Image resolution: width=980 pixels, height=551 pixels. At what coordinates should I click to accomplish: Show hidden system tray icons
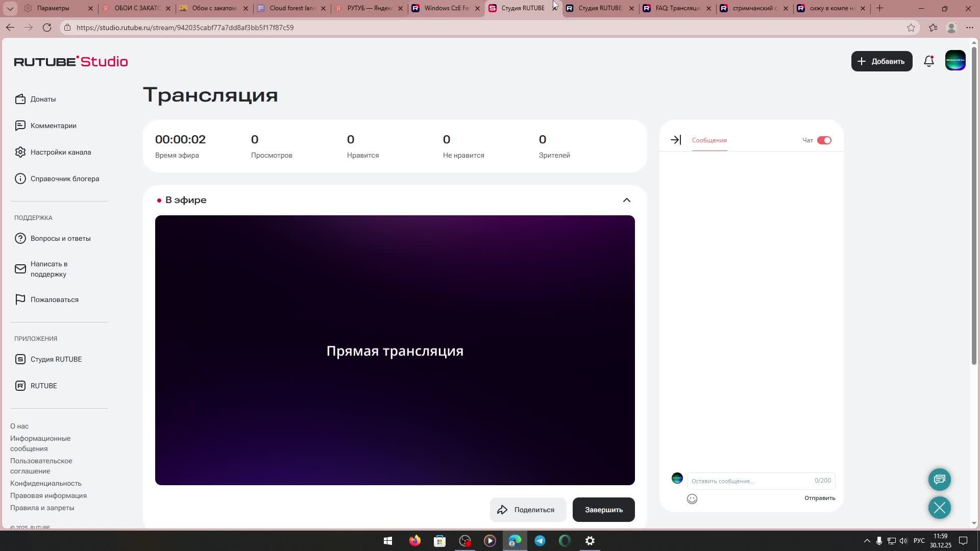(867, 541)
